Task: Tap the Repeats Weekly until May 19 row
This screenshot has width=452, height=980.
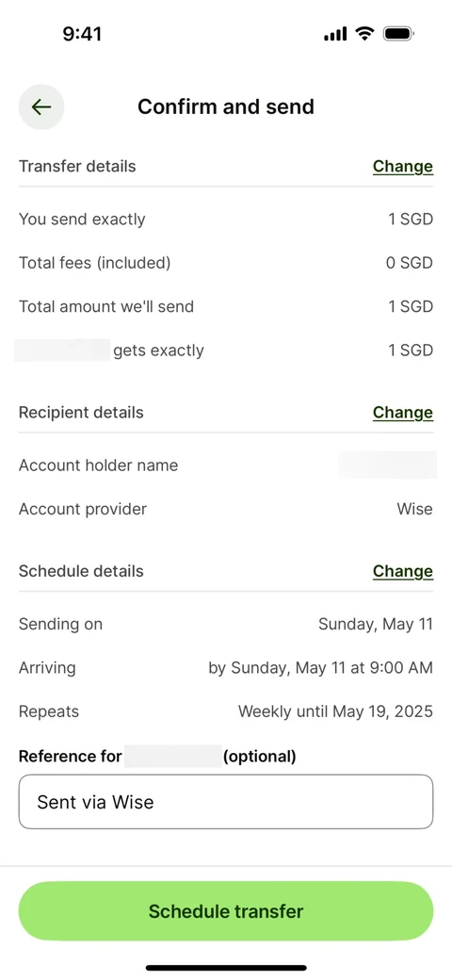Action: (226, 711)
